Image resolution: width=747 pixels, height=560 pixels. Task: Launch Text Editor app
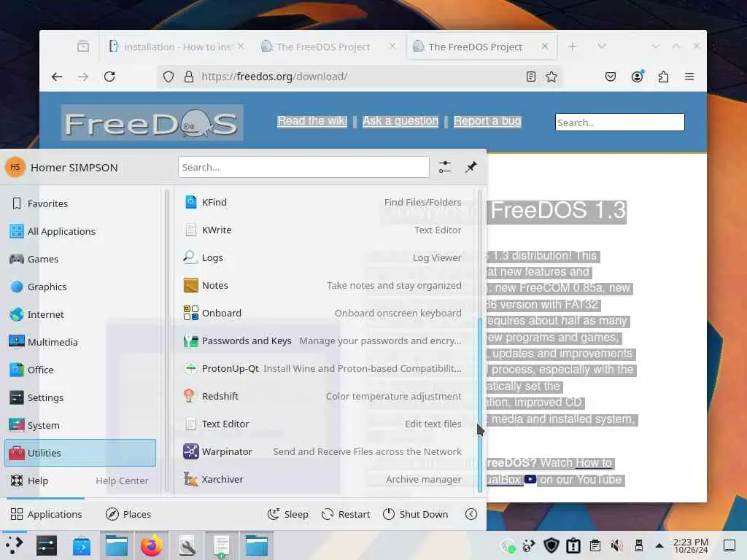[322, 424]
